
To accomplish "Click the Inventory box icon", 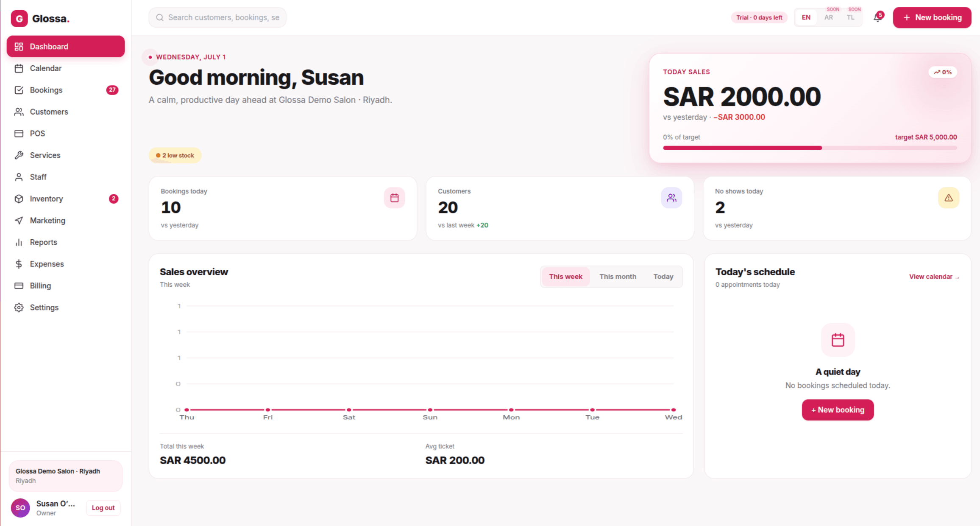I will pyautogui.click(x=19, y=199).
